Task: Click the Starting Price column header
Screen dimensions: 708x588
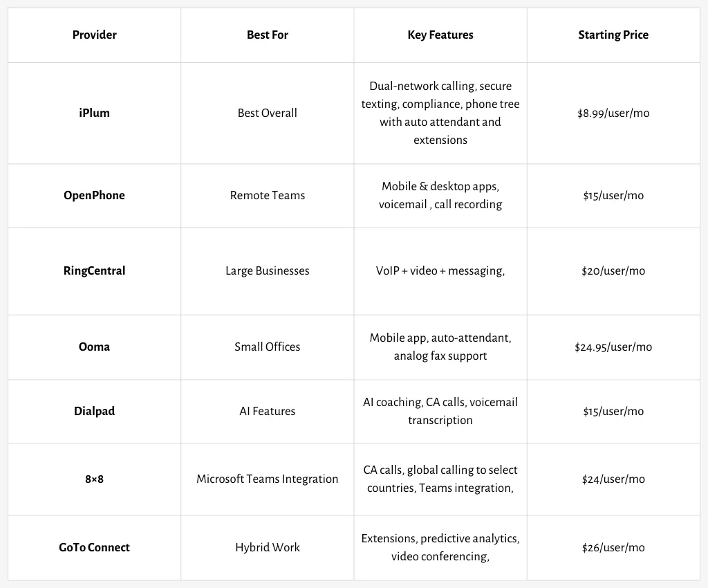Action: coord(613,35)
